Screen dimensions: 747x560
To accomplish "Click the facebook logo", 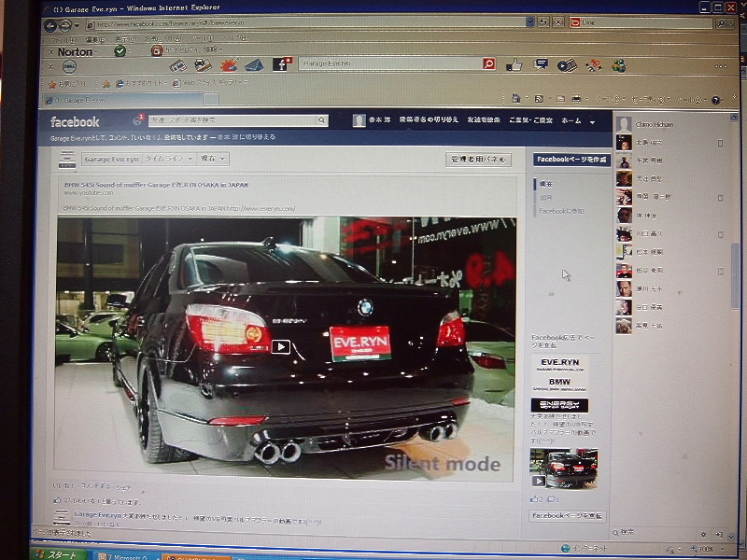I will [x=75, y=122].
